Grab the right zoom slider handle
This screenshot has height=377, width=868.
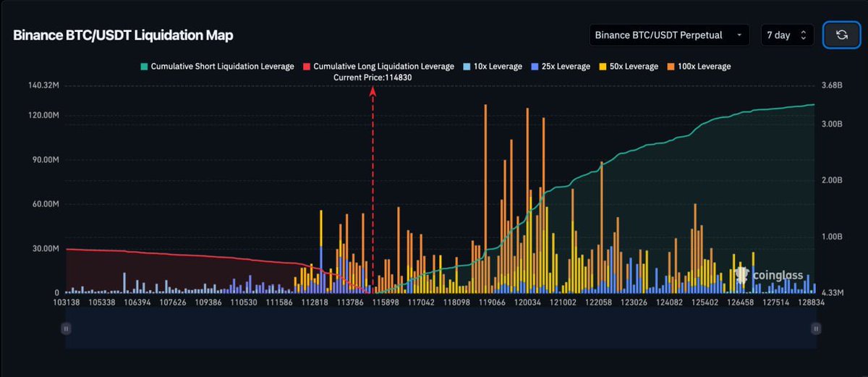[816, 329]
